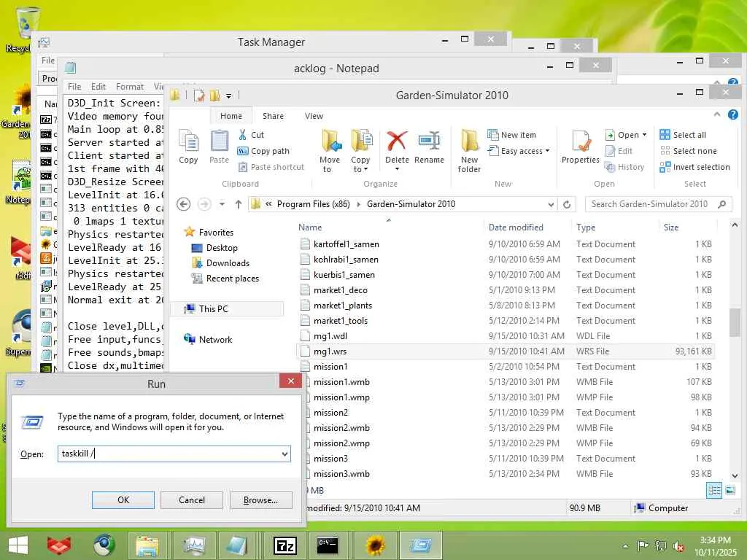Click the Edit command in Open group
This screenshot has width=747, height=560.
pyautogui.click(x=619, y=151)
